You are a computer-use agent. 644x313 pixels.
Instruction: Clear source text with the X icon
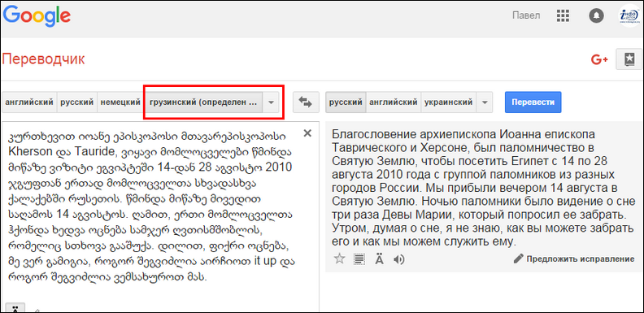point(307,133)
